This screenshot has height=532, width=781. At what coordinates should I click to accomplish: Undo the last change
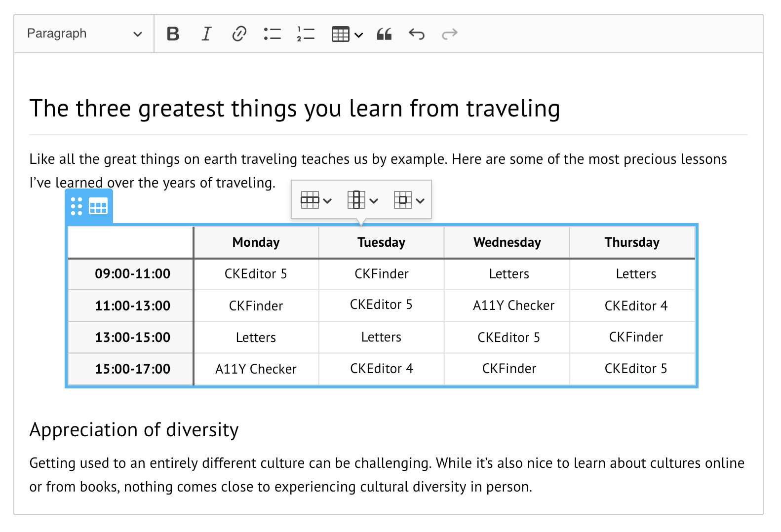(417, 34)
